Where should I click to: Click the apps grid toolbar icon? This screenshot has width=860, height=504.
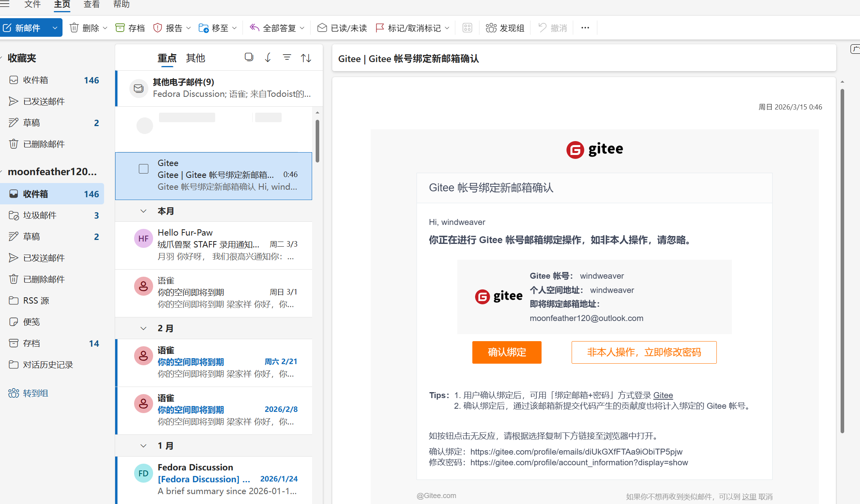point(467,28)
